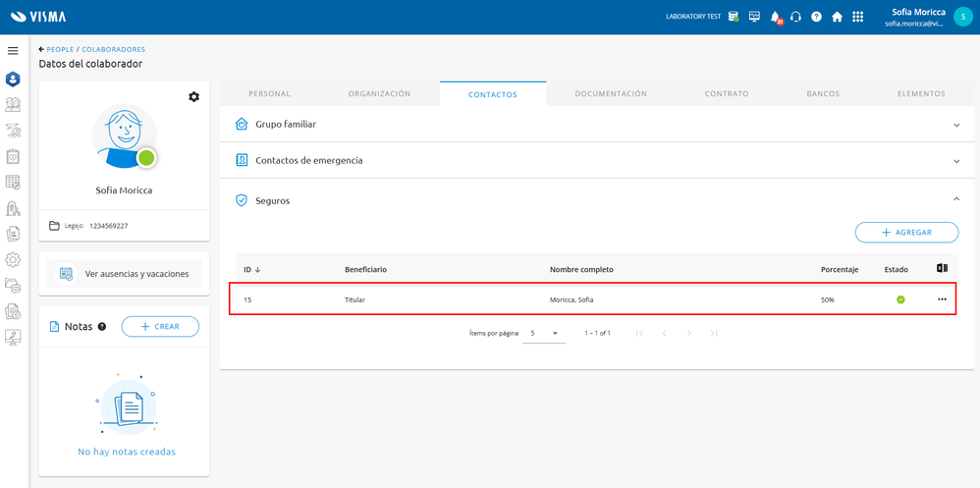
Task: Open Ver ausencias y vacaciones
Action: pyautogui.click(x=124, y=274)
